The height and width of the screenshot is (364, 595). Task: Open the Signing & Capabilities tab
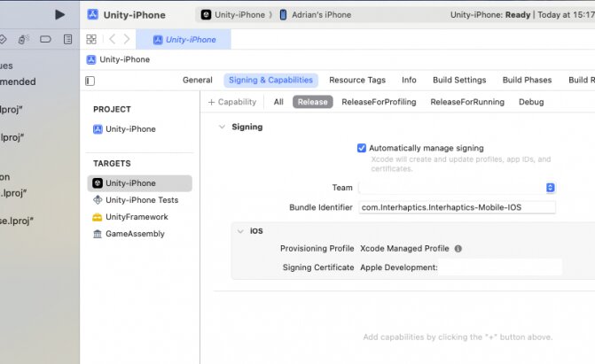[x=270, y=80]
